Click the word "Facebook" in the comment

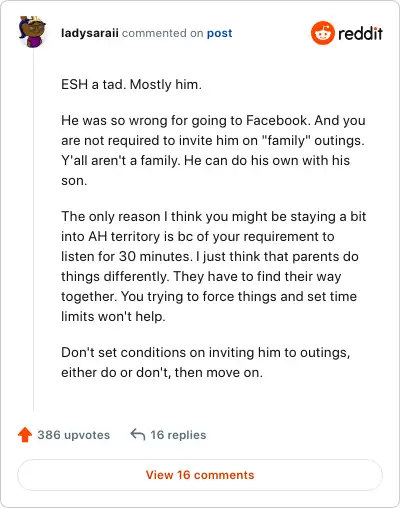tap(276, 120)
